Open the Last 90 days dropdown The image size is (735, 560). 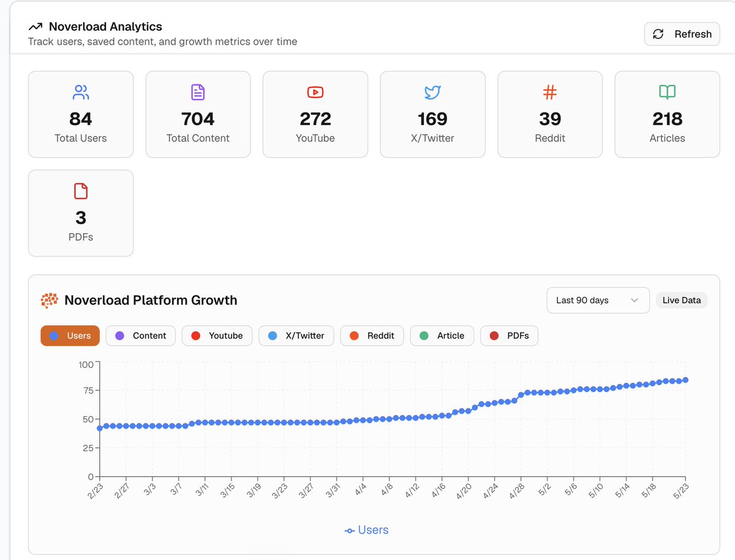(598, 301)
